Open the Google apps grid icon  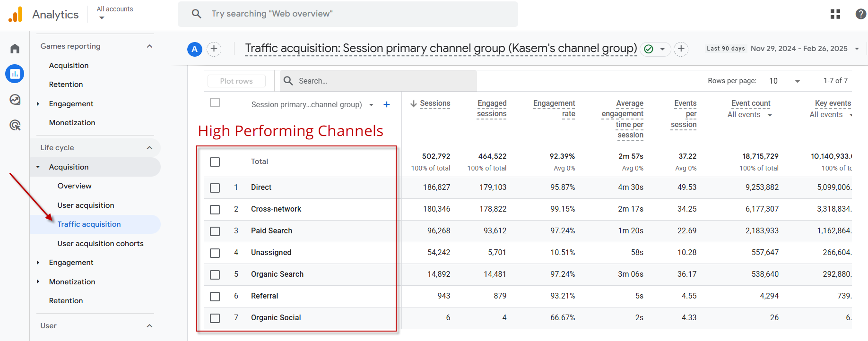[835, 14]
